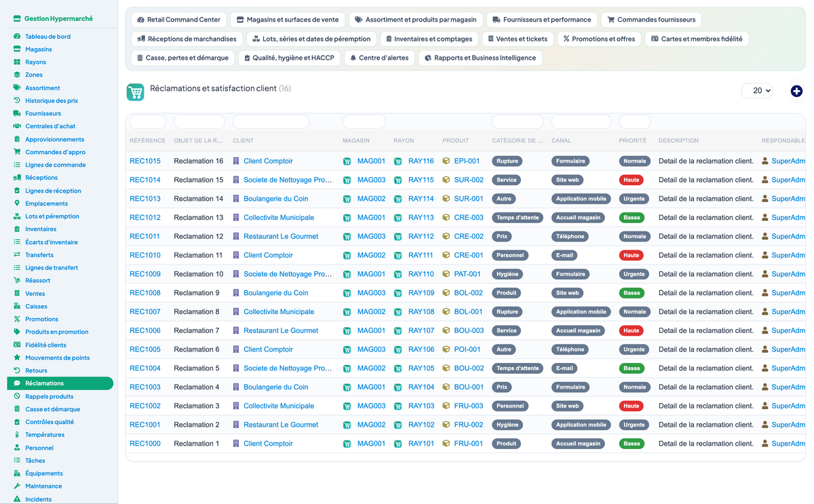Viewport: 814px width, 504px height.
Task: Click the Retours undo icon
Action: coord(17,370)
